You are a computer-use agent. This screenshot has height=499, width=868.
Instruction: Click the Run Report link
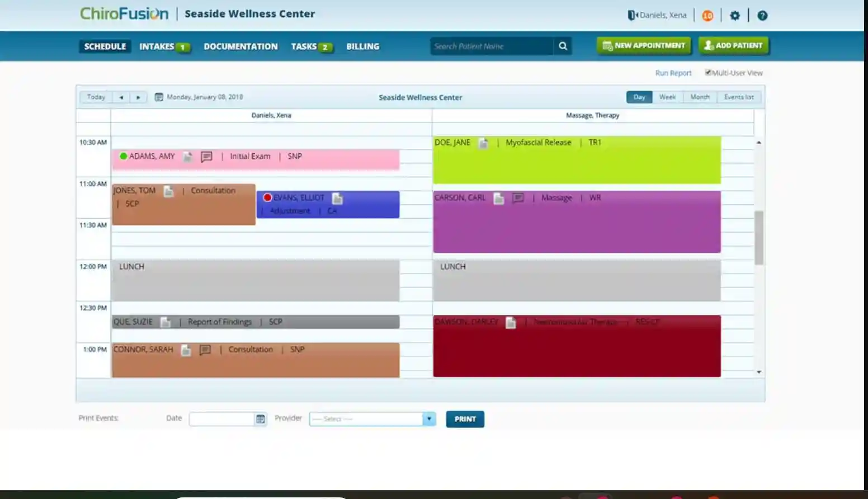tap(673, 72)
